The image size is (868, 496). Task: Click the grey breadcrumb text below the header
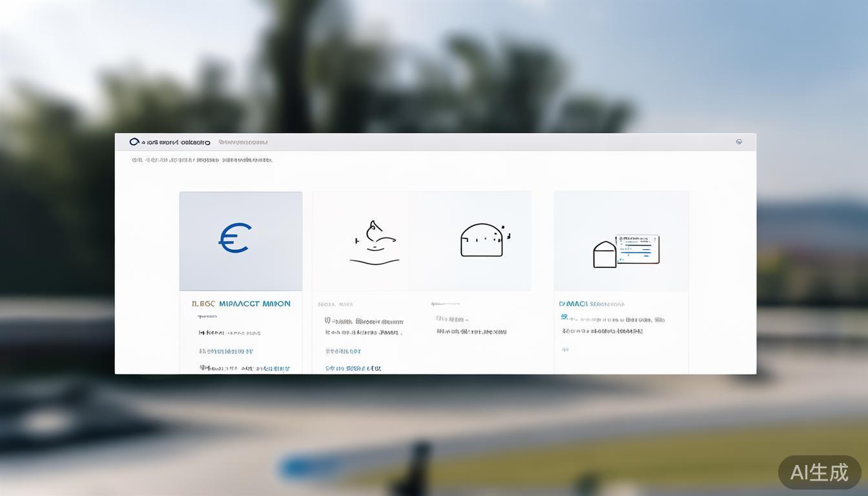[202, 160]
